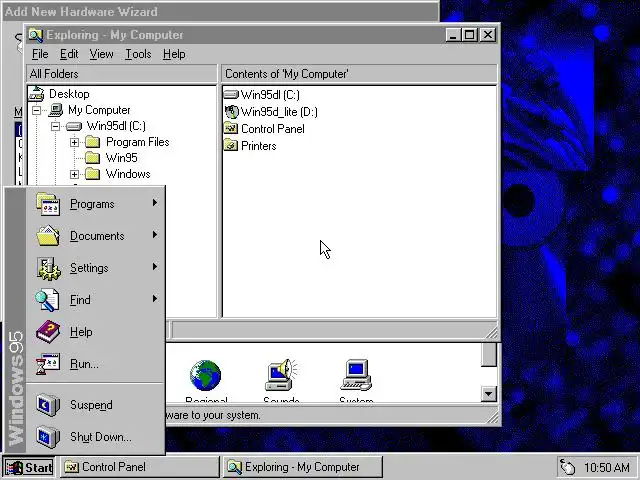Viewport: 640px width, 480px height.
Task: Select Win95dl (C:) in the folder tree
Action: [116, 126]
